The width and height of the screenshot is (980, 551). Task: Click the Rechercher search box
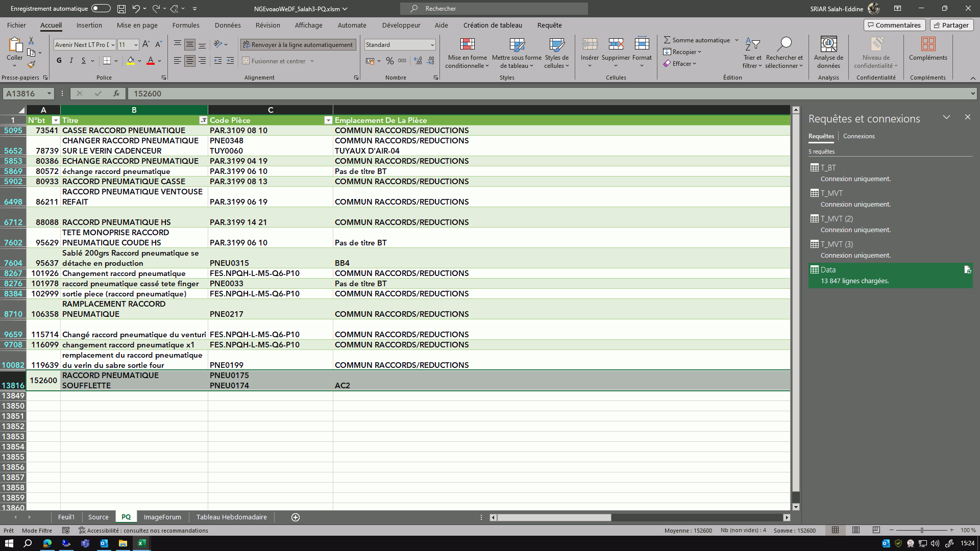pyautogui.click(x=493, y=9)
